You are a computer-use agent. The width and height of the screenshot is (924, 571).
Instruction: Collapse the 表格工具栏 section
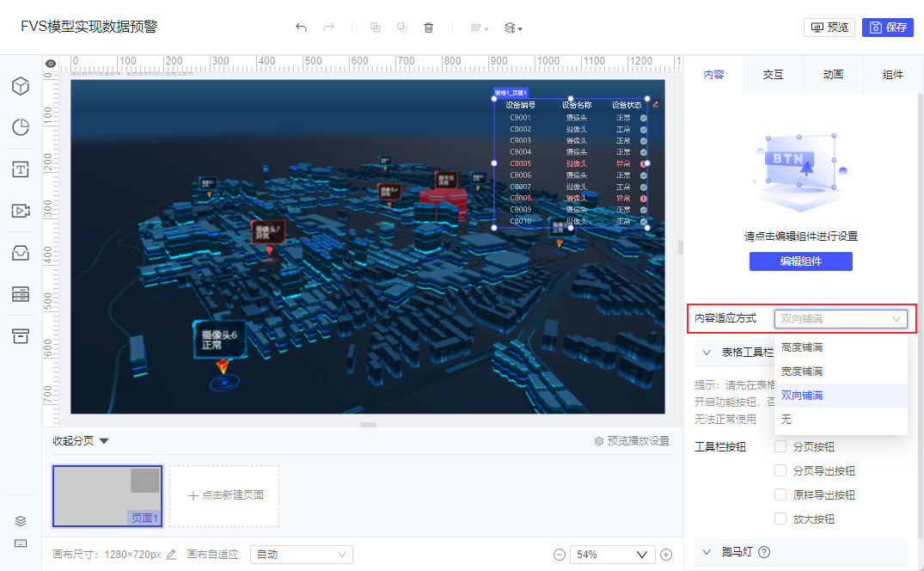pos(707,353)
